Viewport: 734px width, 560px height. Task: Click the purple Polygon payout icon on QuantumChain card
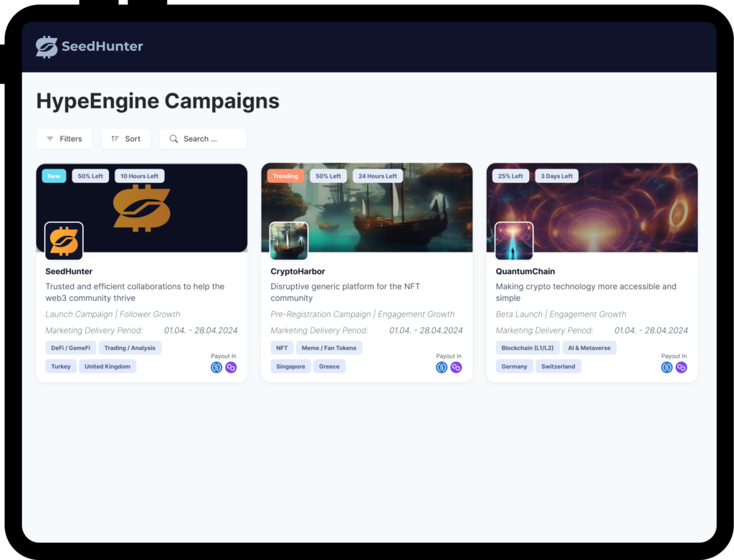click(681, 368)
